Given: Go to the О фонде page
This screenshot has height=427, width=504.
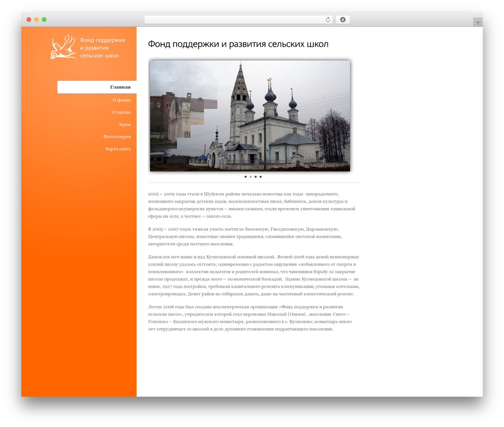Looking at the screenshot, I should 122,100.
